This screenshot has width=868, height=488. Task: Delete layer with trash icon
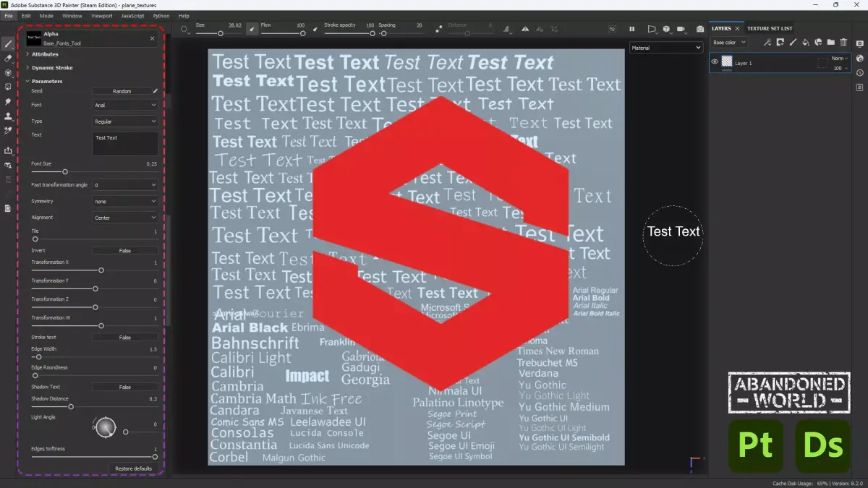[x=843, y=43]
